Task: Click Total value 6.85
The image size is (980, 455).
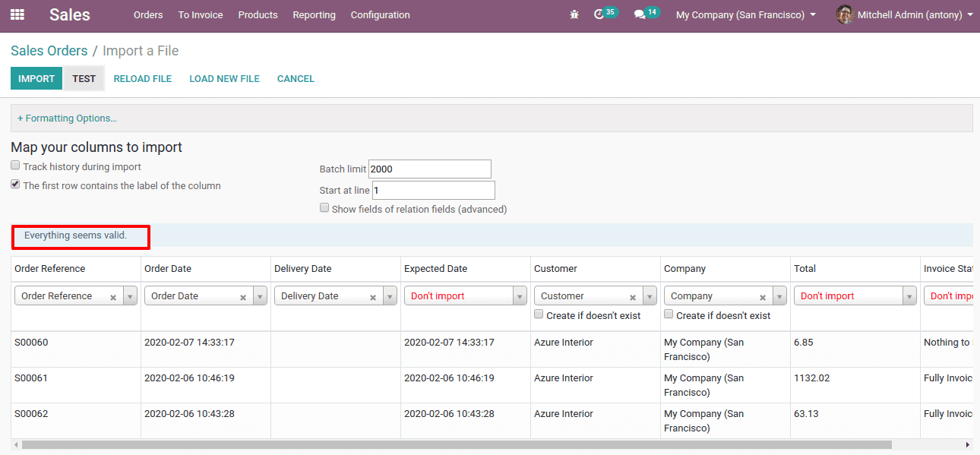Action: [x=804, y=343]
